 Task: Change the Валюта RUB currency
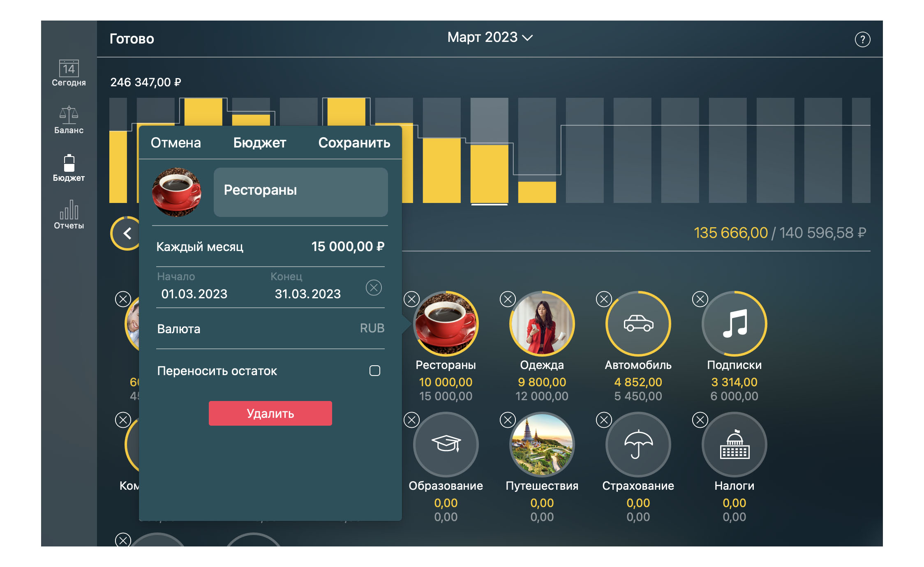click(270, 328)
